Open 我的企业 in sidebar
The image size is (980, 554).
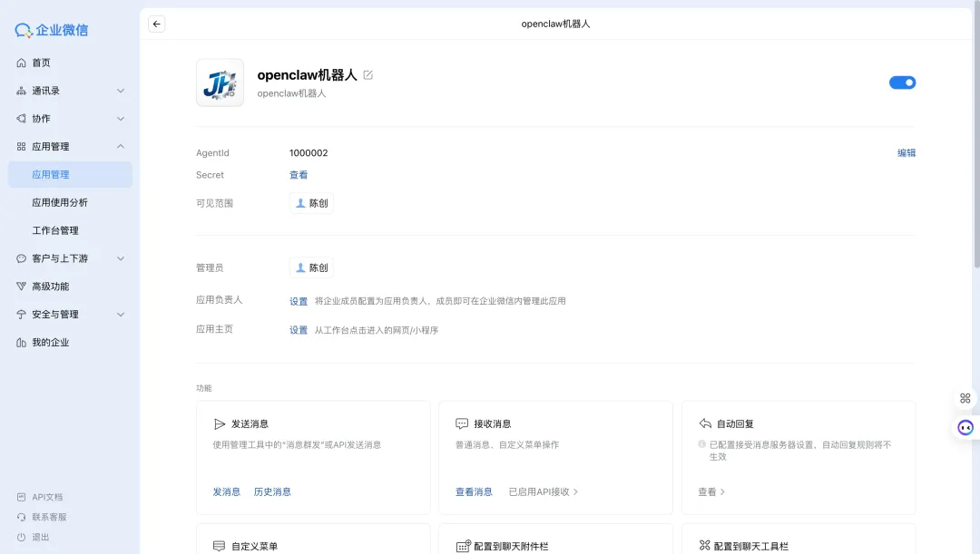coord(51,342)
